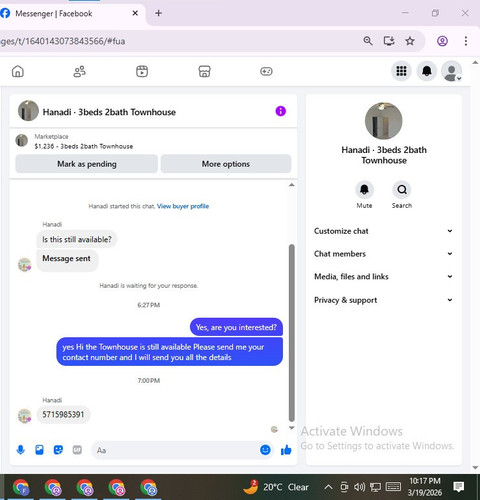Image resolution: width=480 pixels, height=500 pixels.
Task: Open the Reels video icon
Action: tap(142, 71)
